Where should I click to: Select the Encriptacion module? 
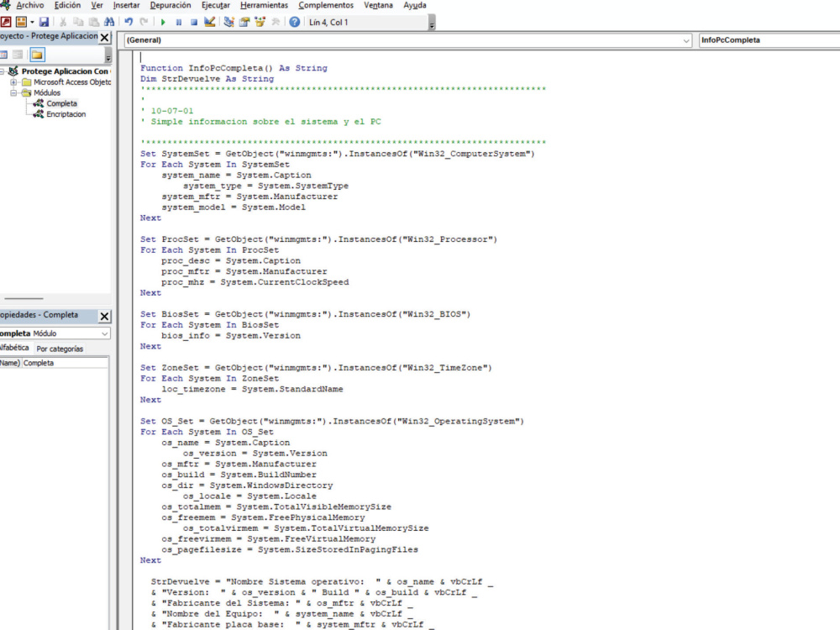point(66,114)
